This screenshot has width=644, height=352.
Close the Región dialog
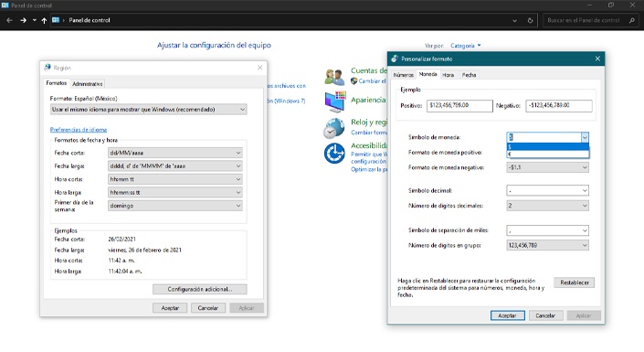(259, 68)
